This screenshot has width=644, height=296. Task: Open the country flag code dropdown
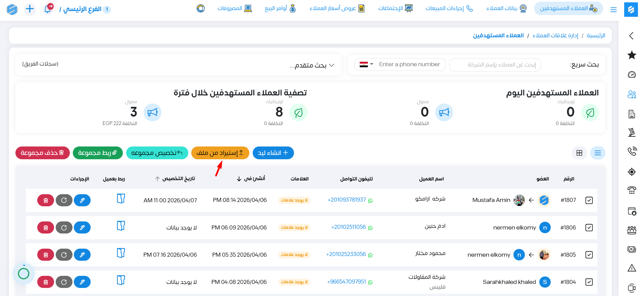tap(366, 65)
